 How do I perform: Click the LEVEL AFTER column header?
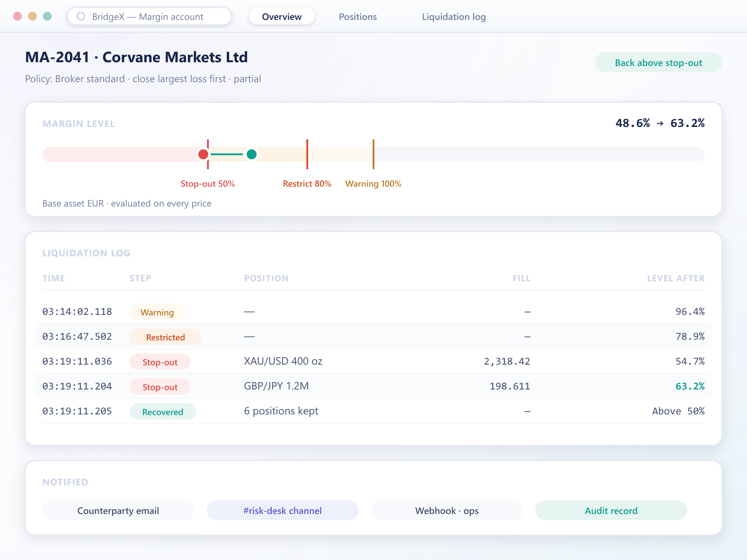pos(676,278)
